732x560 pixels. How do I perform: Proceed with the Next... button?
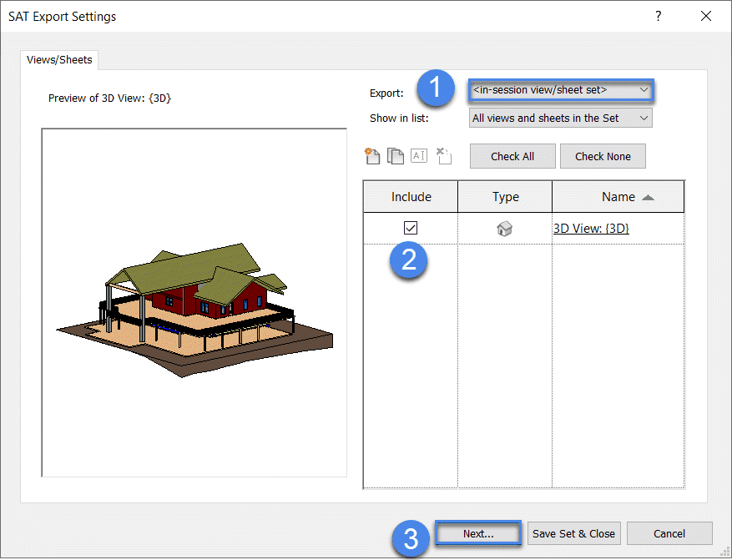[x=478, y=533]
